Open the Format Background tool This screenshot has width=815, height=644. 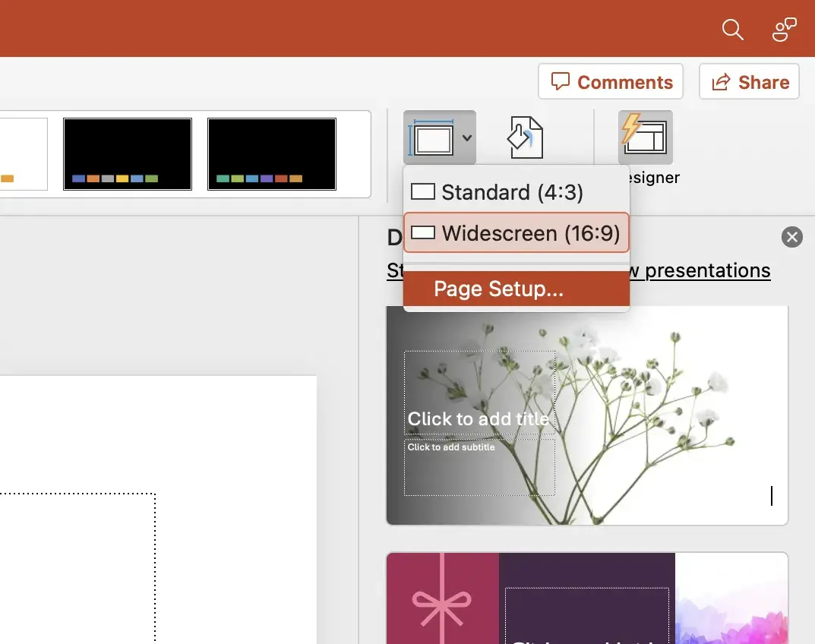point(526,137)
